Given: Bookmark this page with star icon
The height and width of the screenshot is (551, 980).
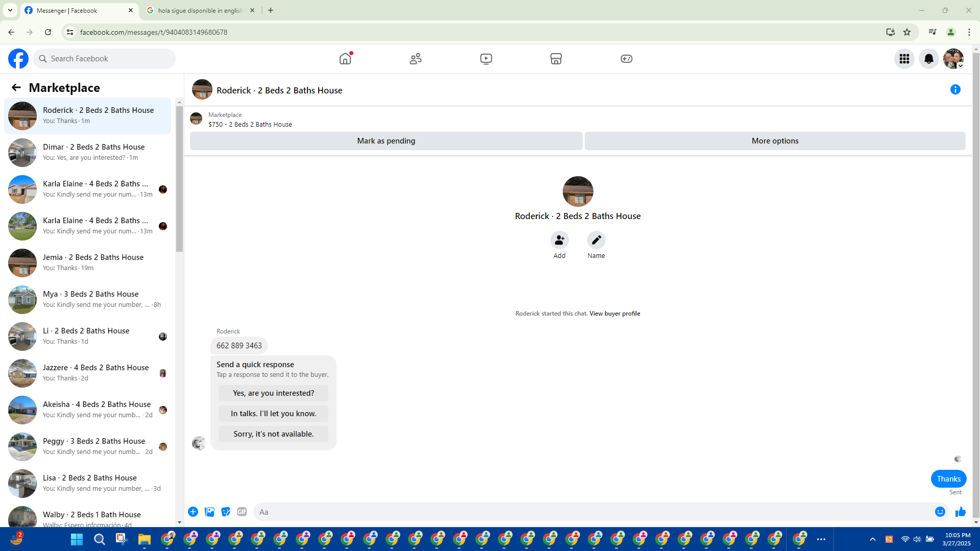Looking at the screenshot, I should [x=907, y=32].
